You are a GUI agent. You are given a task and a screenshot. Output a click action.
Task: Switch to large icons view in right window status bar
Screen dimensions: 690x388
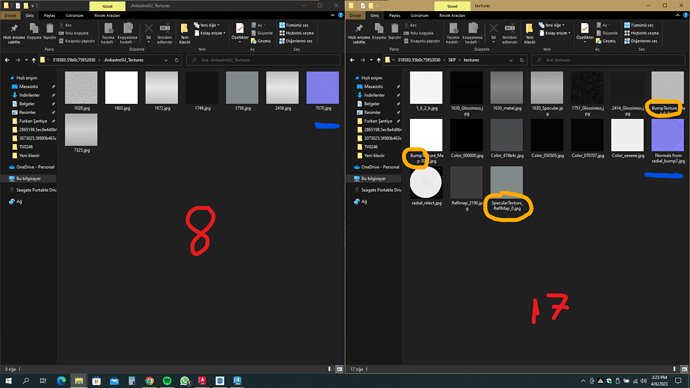[684, 369]
